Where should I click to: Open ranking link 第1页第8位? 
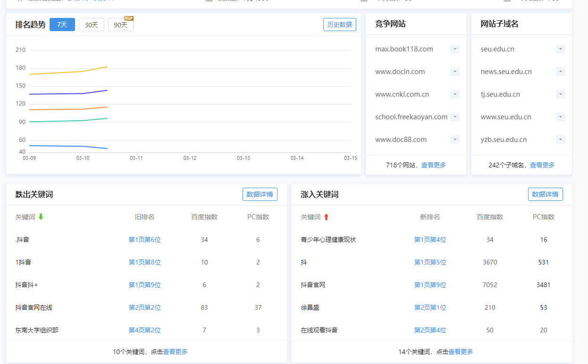[x=145, y=262]
